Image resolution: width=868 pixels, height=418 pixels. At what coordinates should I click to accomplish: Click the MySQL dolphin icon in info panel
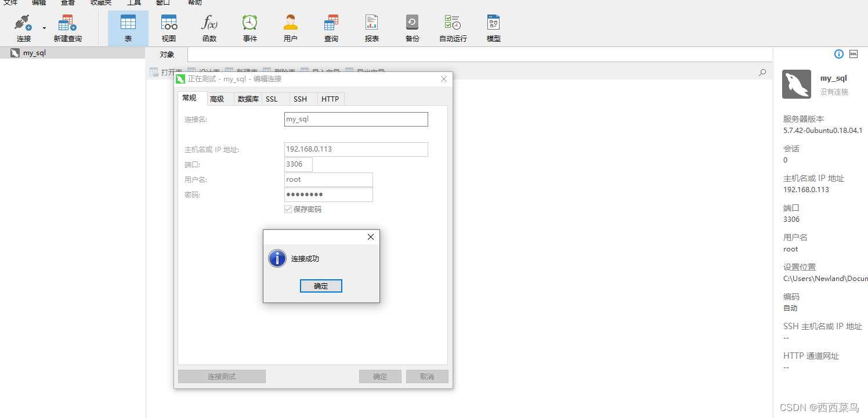[x=797, y=84]
